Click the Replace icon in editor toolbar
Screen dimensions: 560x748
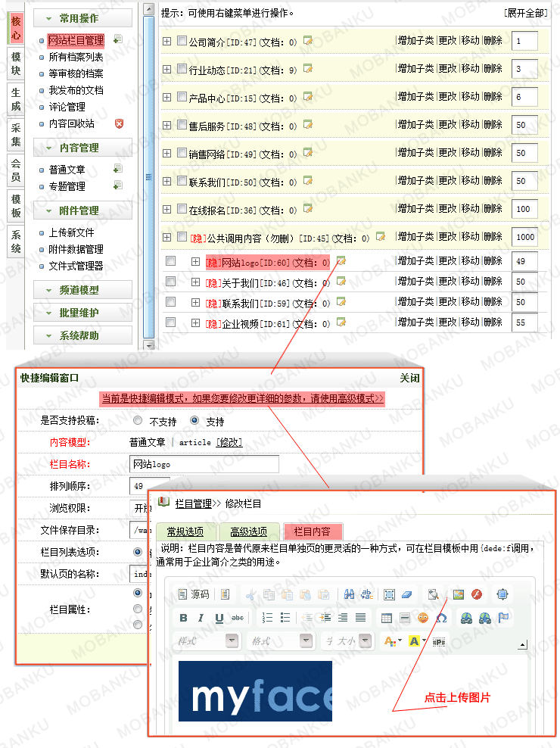(367, 594)
